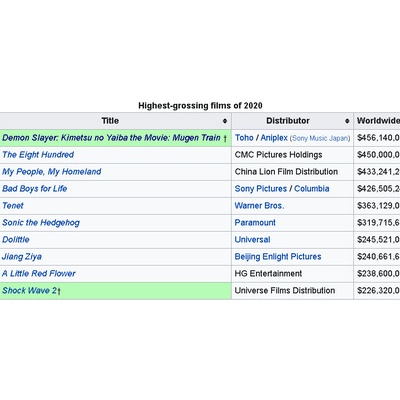
Task: Open the Warner Bros. link
Action: (x=259, y=206)
